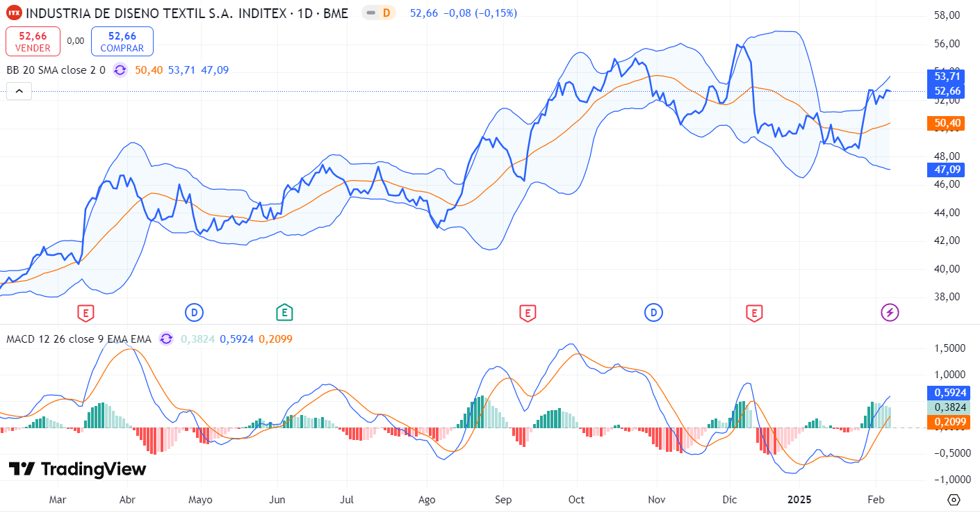The image size is (980, 513).
Task: Click the 0,5924 MACD value axis label
Action: coord(947,393)
